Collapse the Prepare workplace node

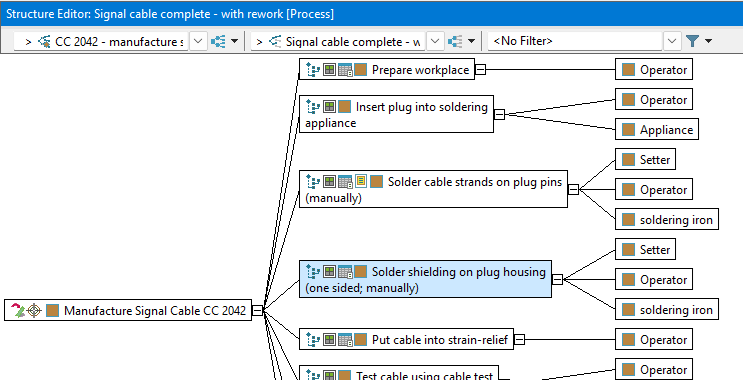coord(480,70)
